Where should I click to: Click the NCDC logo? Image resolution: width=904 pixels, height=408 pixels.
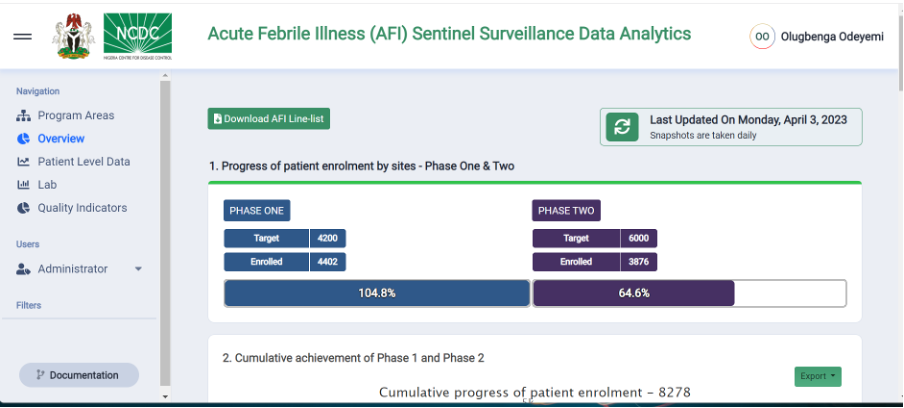tap(138, 34)
